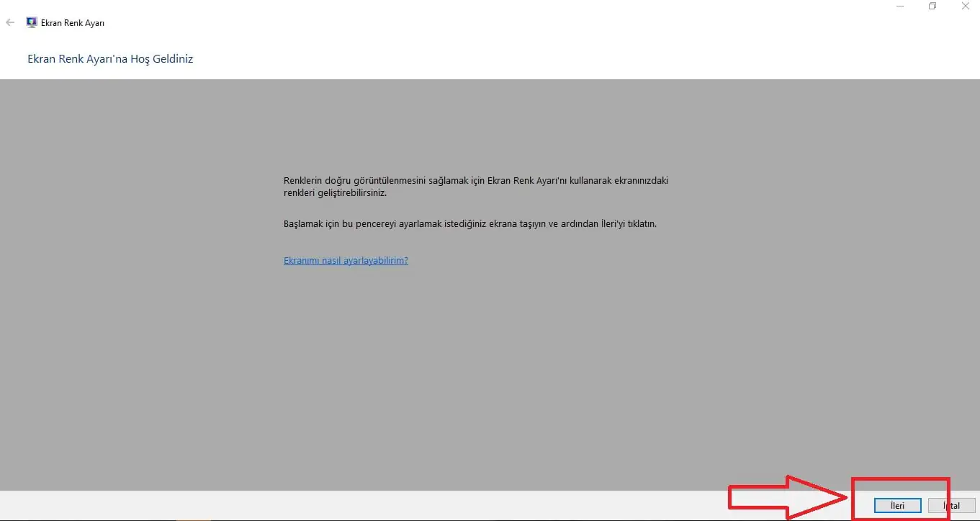Click the welcome heading 'Ekran Renk Ayarı'na Hoş Geldiniz'

tap(110, 58)
